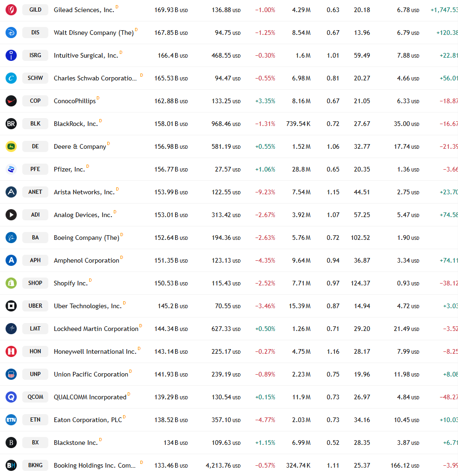Click the Shopify logo icon
The image size is (458, 476).
pyautogui.click(x=11, y=283)
